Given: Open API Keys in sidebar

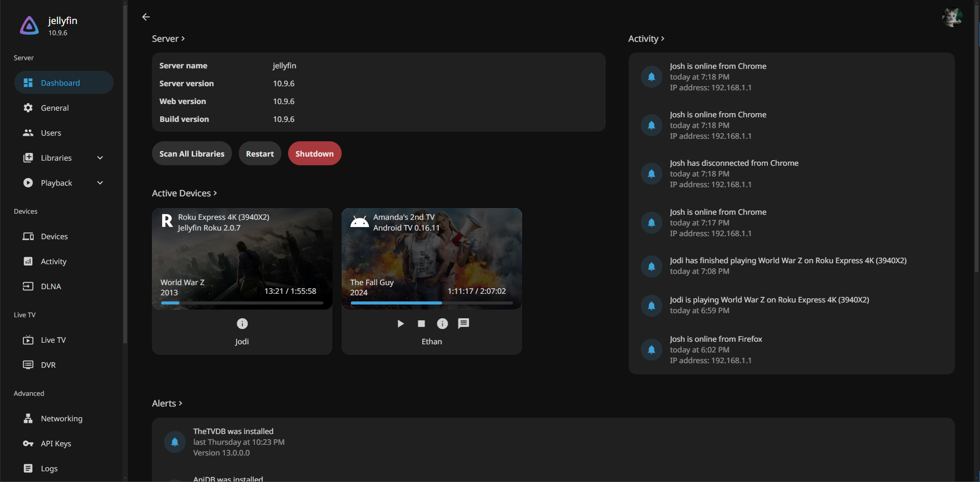Looking at the screenshot, I should pyautogui.click(x=56, y=444).
